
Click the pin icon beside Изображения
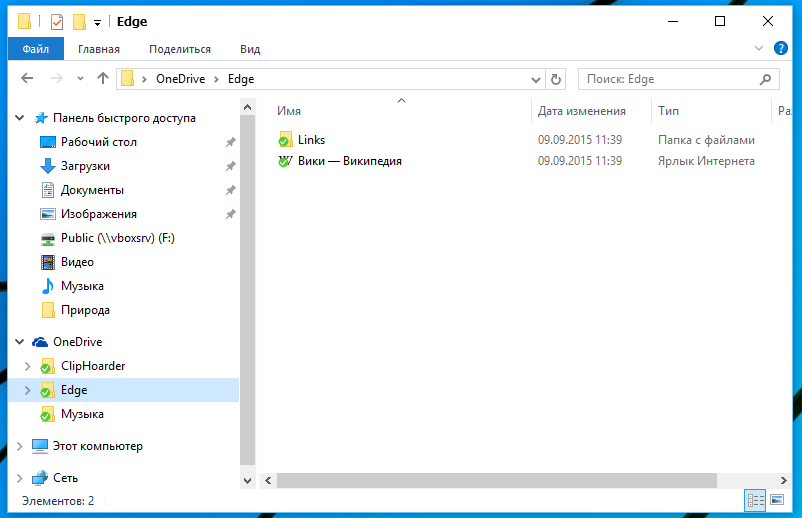(231, 214)
